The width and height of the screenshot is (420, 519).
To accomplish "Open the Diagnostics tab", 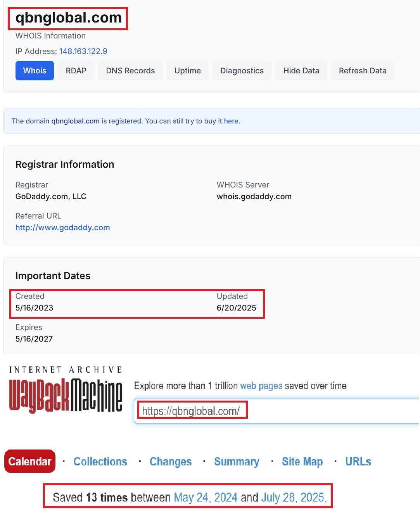I will pos(242,71).
